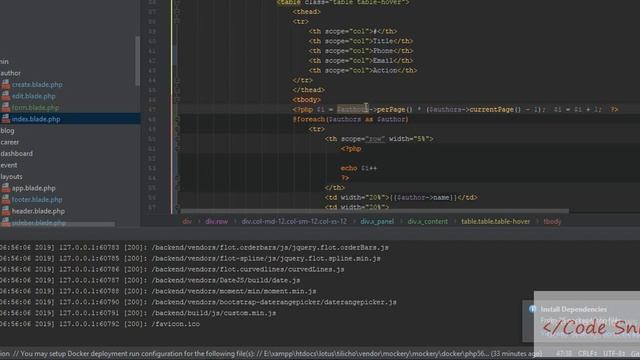Click the Phone table header code line
Screen dimensions: 640x360
[361, 51]
